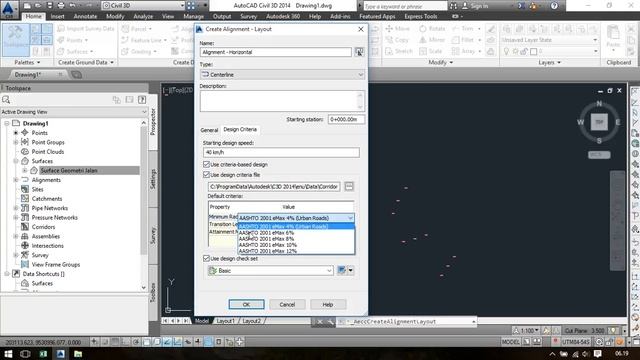Click the Sites tree icon
This screenshot has height=360, width=640.
point(25,189)
